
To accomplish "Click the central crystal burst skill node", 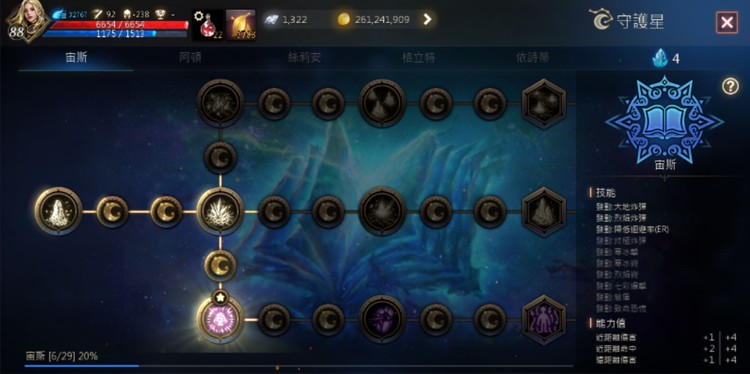I will coord(221,211).
